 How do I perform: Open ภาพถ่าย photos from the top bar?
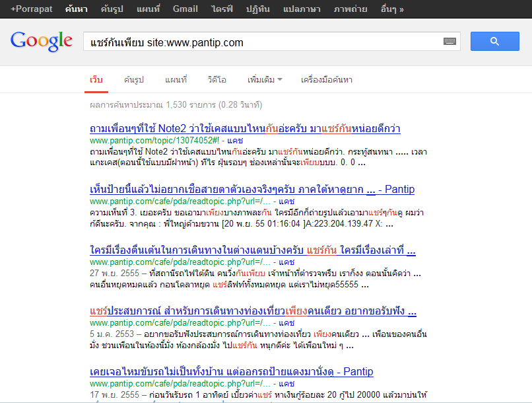(350, 9)
